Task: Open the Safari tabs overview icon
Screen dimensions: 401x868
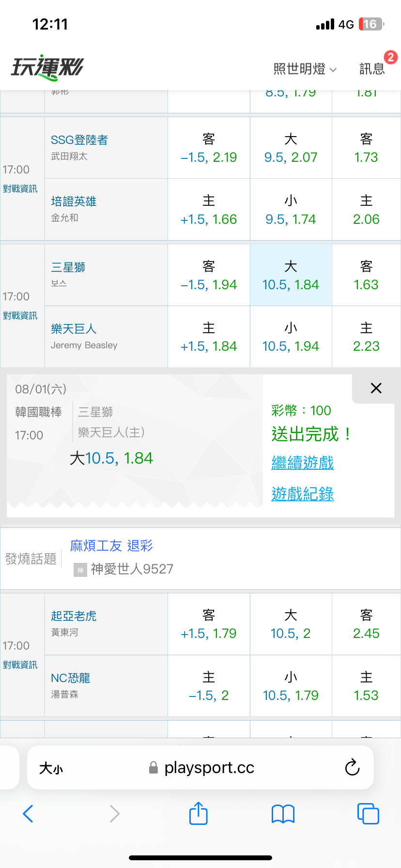Action: 368,814
